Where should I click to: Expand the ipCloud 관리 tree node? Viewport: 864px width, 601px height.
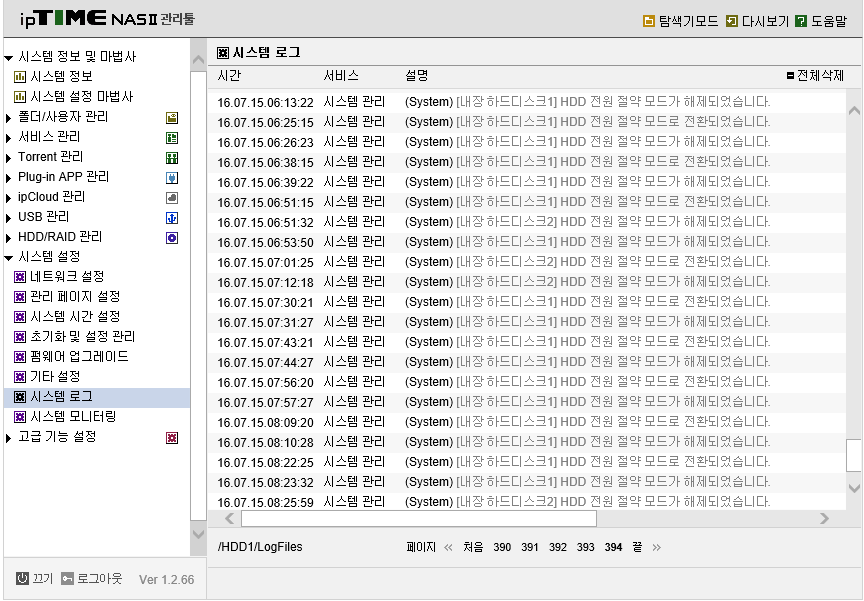point(8,198)
